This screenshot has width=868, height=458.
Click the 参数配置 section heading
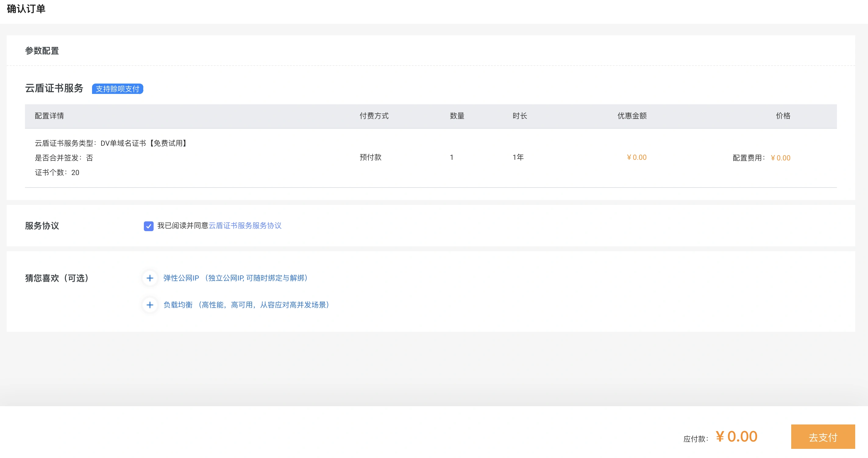[x=42, y=51]
